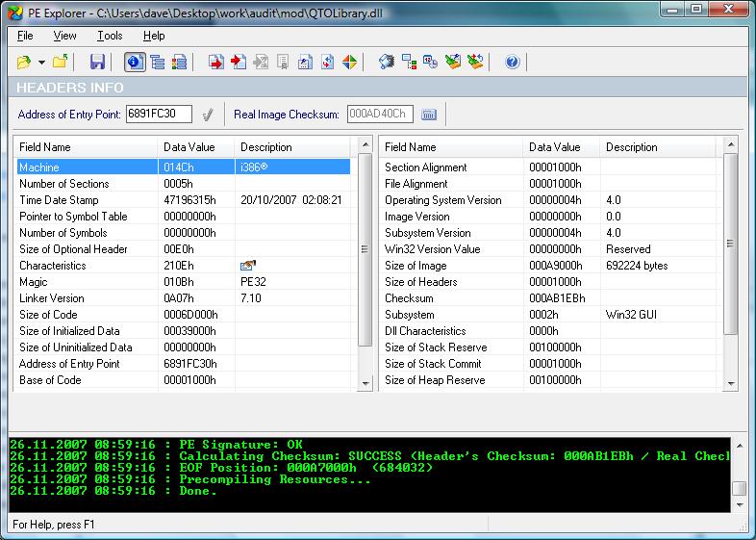The width and height of the screenshot is (756, 540).
Task: Click the greyed-out arrow page toolbar icon
Action: tap(261, 62)
